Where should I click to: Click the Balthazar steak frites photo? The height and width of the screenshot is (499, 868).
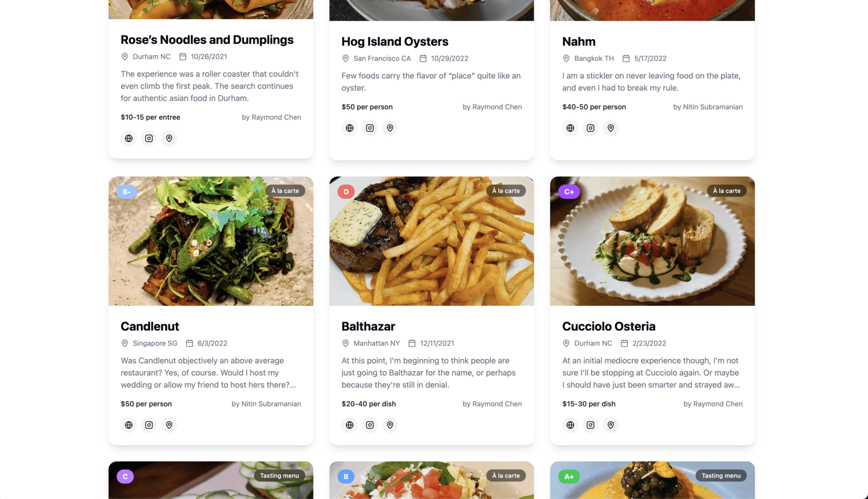pyautogui.click(x=432, y=241)
